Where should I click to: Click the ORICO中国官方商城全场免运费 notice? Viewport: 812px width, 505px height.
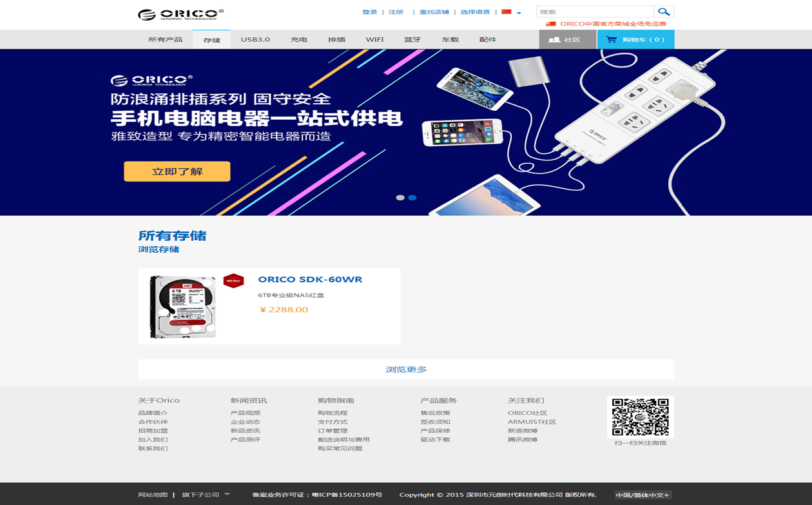pyautogui.click(x=613, y=24)
